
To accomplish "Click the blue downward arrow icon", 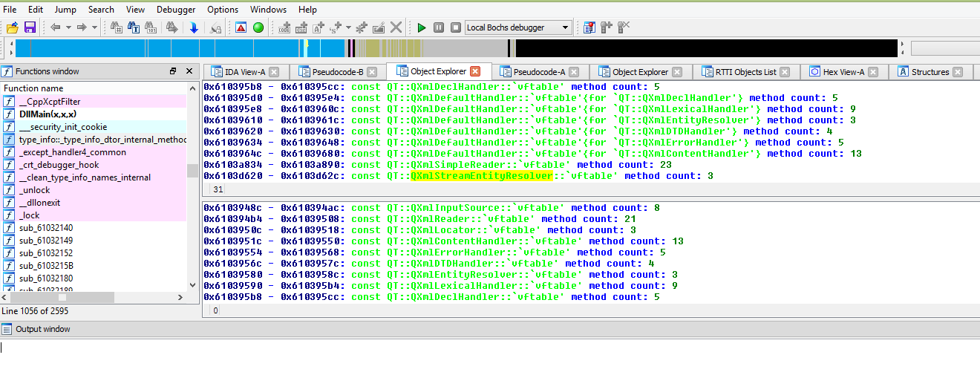I will pyautogui.click(x=194, y=27).
